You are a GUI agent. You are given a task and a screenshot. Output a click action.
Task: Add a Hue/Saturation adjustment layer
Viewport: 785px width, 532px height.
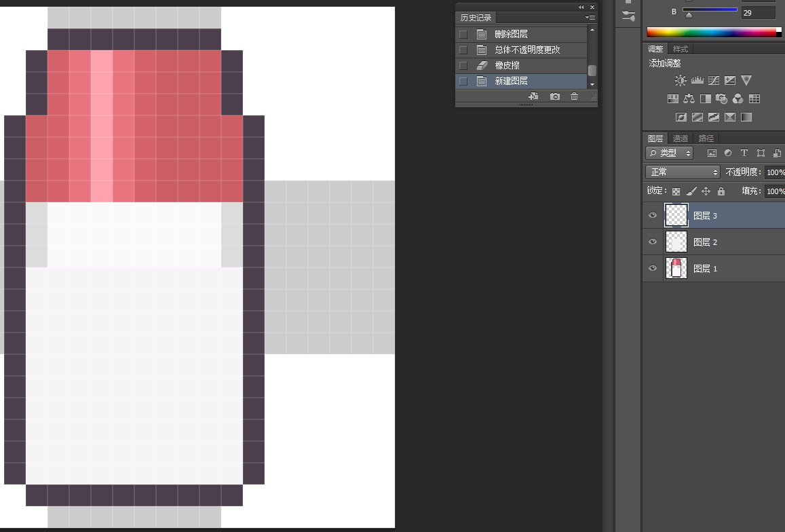673,98
